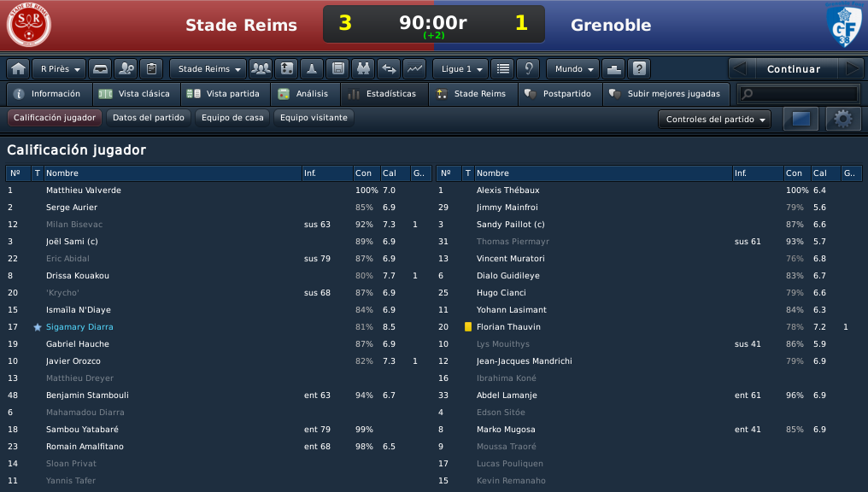Click the search input field

coord(800,94)
